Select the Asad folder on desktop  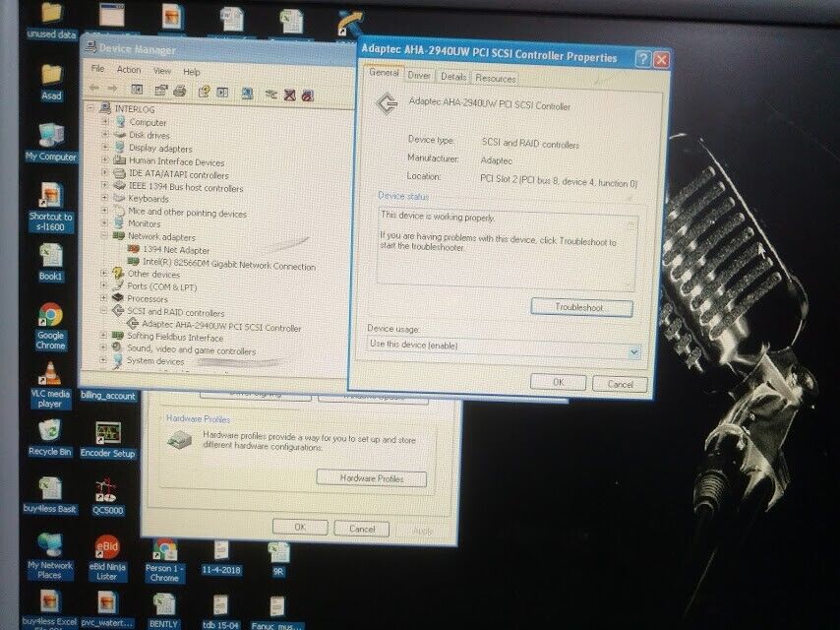coord(51,83)
